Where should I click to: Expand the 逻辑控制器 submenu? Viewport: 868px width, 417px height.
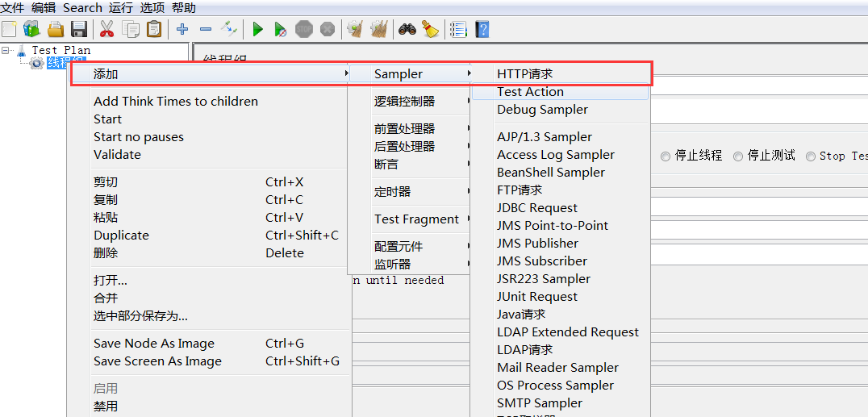(405, 102)
